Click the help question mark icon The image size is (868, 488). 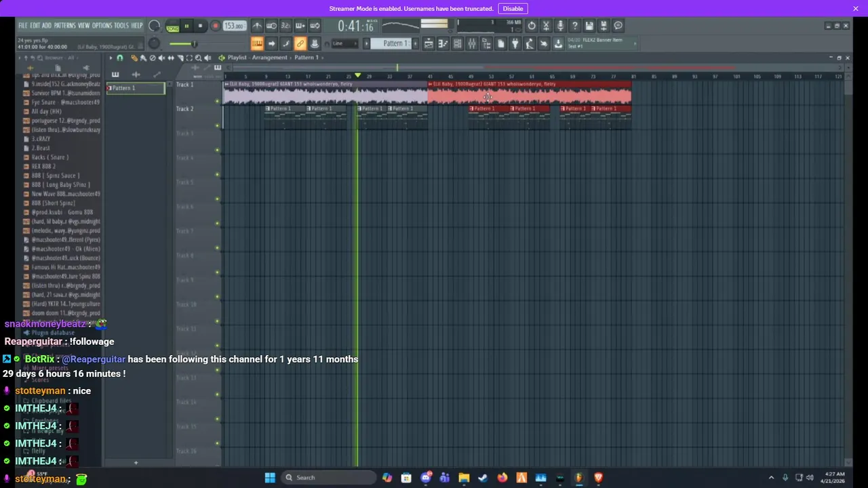(574, 26)
